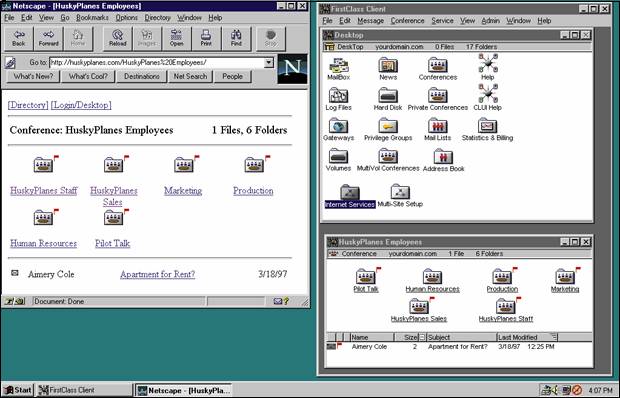The height and width of the screenshot is (398, 620).
Task: Open the Conference menu in FirstClass Client
Action: tap(407, 21)
